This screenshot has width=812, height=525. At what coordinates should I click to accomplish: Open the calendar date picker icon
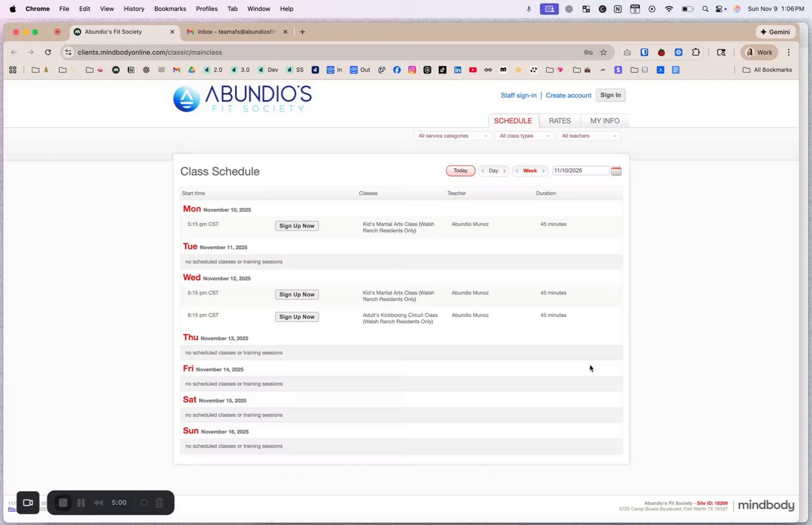point(616,171)
